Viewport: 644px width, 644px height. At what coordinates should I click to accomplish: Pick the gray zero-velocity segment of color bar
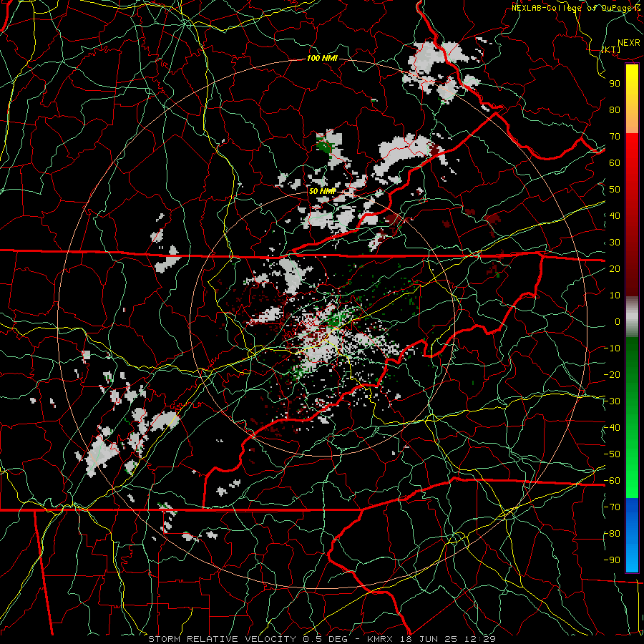(632, 317)
